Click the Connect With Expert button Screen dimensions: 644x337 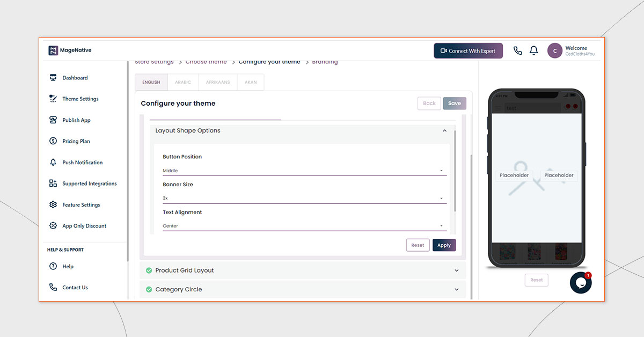tap(468, 51)
